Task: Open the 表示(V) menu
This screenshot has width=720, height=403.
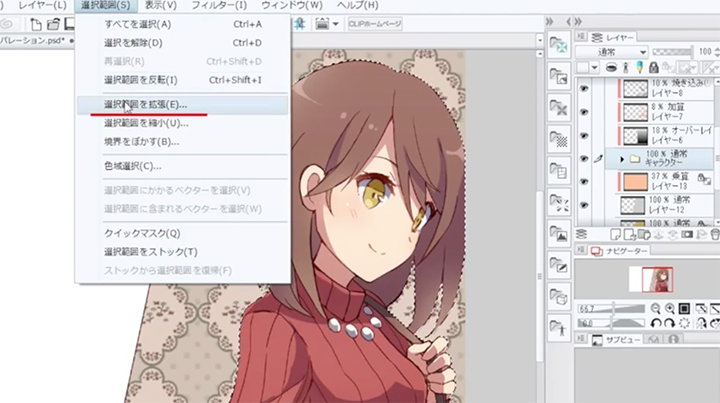Action: coord(161,6)
